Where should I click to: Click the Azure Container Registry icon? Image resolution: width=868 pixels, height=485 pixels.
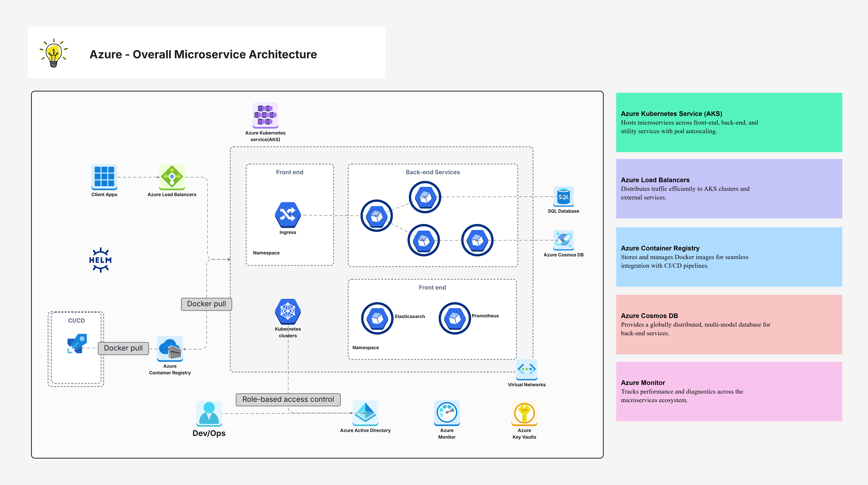(170, 349)
